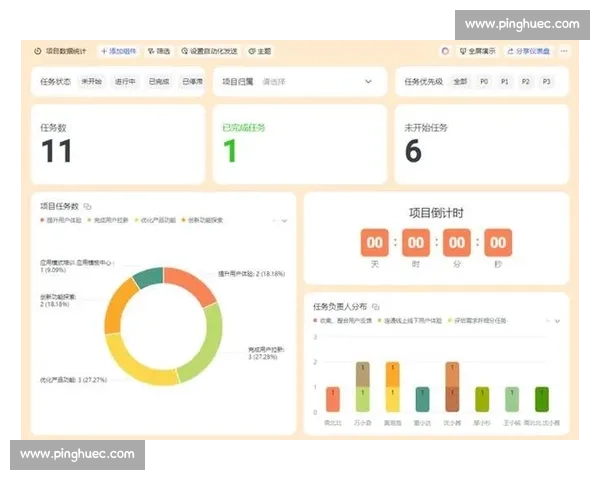Click the 分 countdown block
This screenshot has height=480, width=600.
tap(457, 243)
